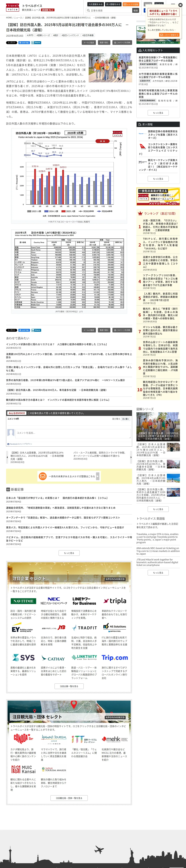
Task: See もっと見る under 求人情報
Action: click(158, 179)
